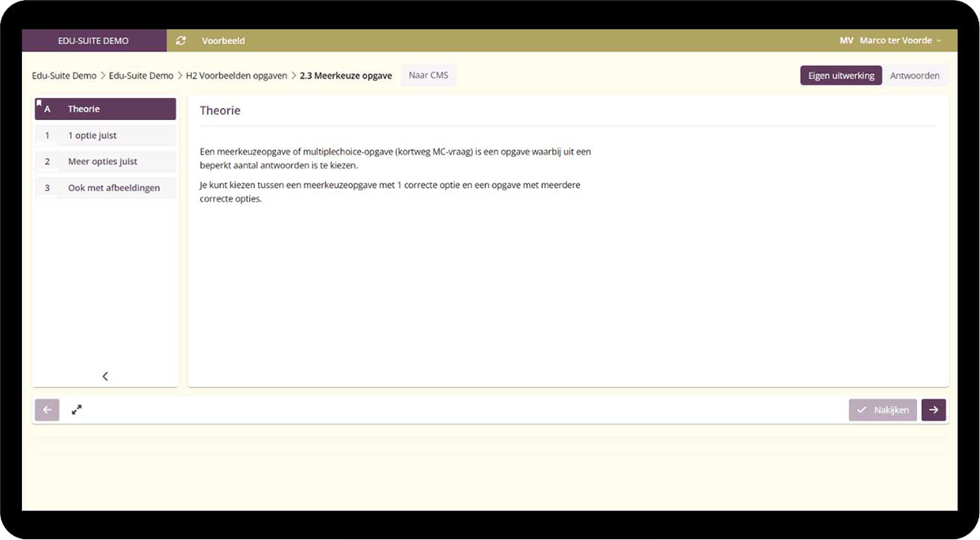This screenshot has width=980, height=540.
Task: Click the MV user avatar initials
Action: pyautogui.click(x=846, y=41)
